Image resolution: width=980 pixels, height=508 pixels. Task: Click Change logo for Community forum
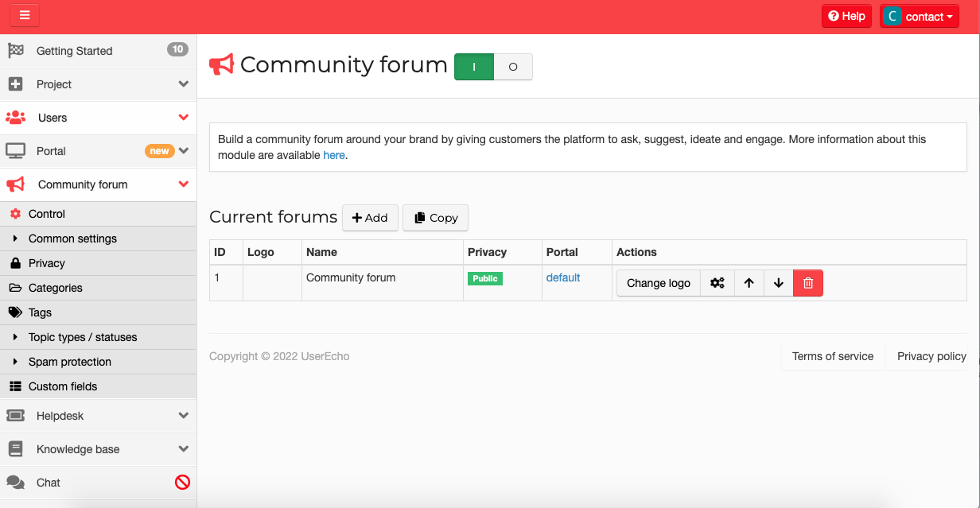pos(659,283)
